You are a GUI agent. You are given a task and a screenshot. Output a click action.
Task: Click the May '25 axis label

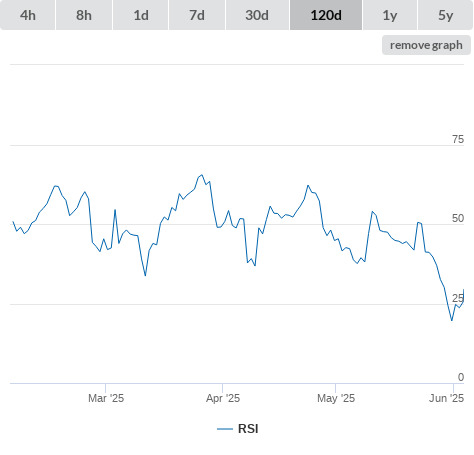click(336, 398)
